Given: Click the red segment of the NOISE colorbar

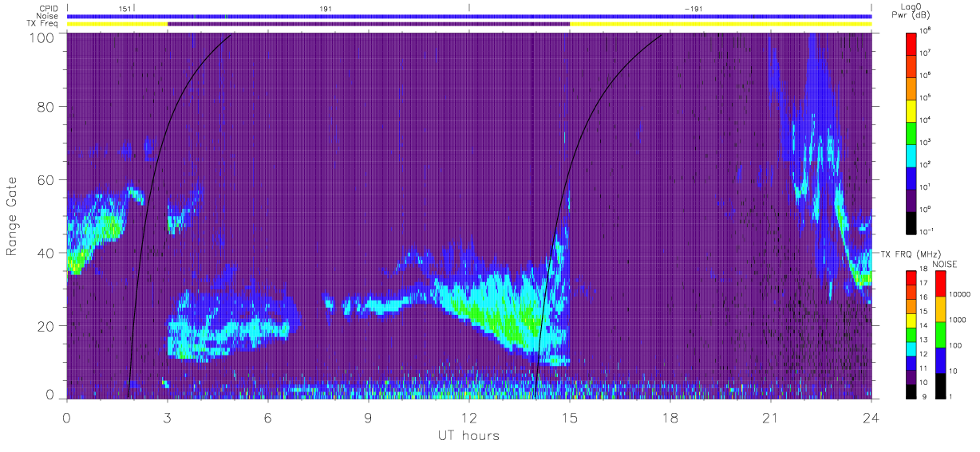Looking at the screenshot, I should (x=940, y=284).
